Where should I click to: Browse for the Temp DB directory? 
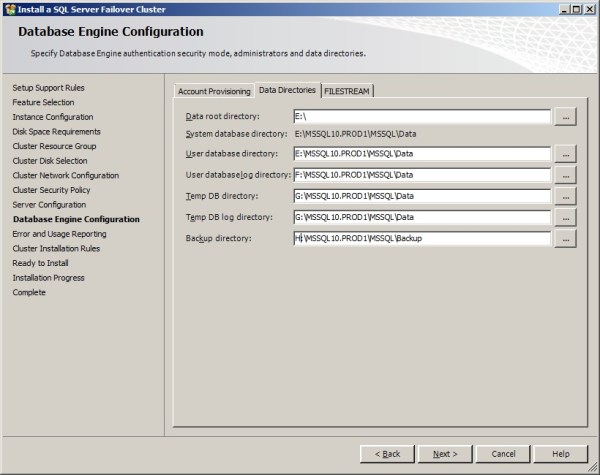coord(566,196)
